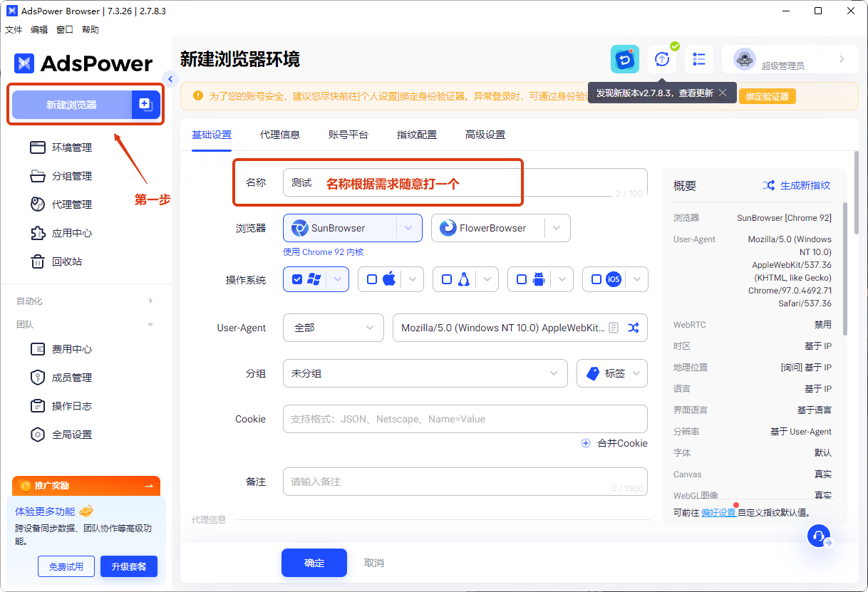Open the 窗口 menu
868x592 pixels.
coord(65,30)
